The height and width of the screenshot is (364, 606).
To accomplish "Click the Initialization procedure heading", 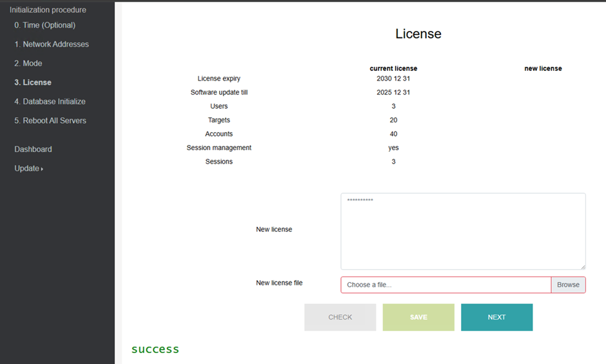I will (48, 10).
